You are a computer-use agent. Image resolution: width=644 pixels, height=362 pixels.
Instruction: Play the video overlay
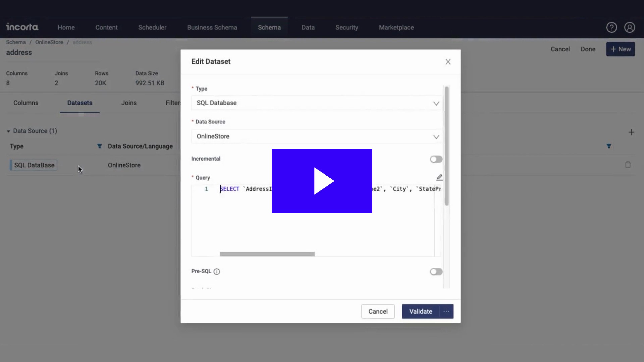pos(322,181)
